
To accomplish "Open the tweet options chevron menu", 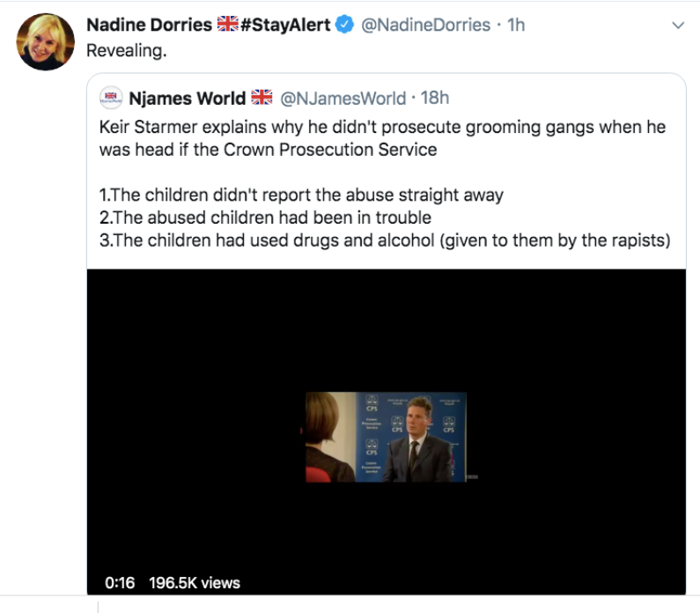I will click(x=677, y=26).
